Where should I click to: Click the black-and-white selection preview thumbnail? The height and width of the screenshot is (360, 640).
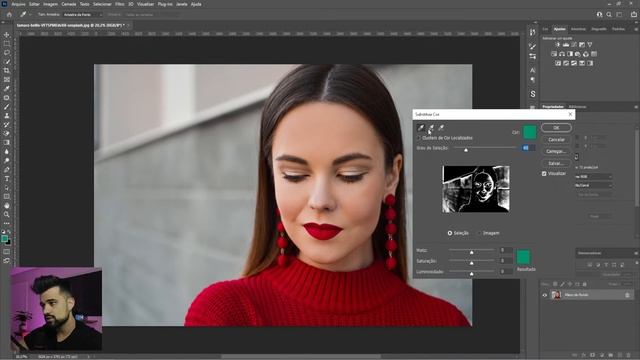click(476, 189)
